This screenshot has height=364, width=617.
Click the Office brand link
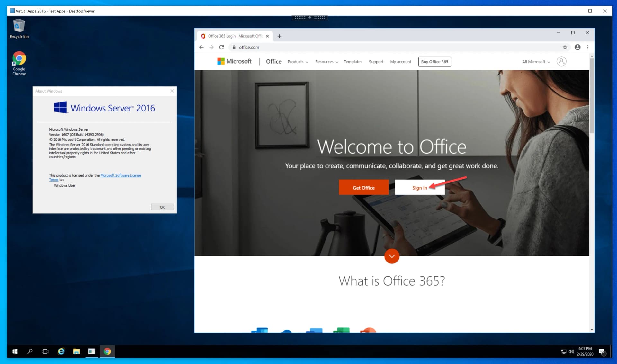[x=273, y=61]
